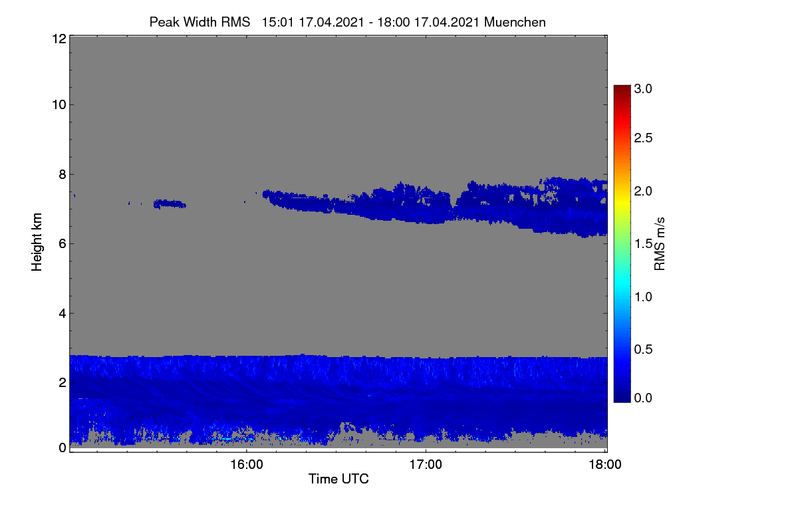
Task: Click the colorbar value 1.5
Action: pos(643,244)
